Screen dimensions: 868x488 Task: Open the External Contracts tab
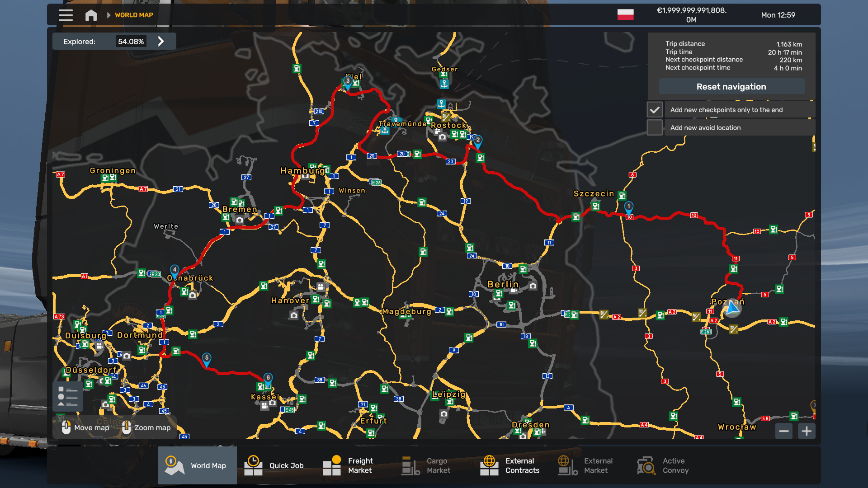pyautogui.click(x=512, y=465)
